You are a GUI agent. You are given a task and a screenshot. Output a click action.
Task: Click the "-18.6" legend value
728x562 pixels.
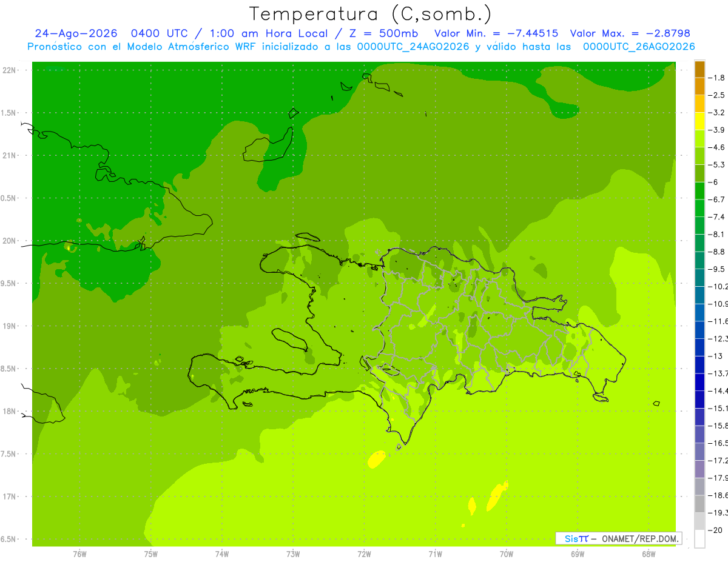coord(718,495)
